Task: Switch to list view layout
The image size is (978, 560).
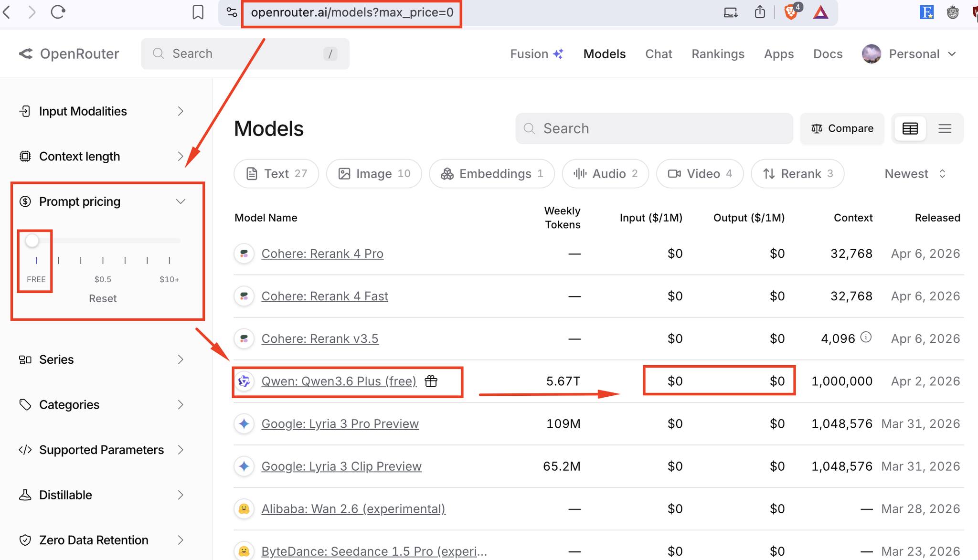Action: tap(945, 128)
